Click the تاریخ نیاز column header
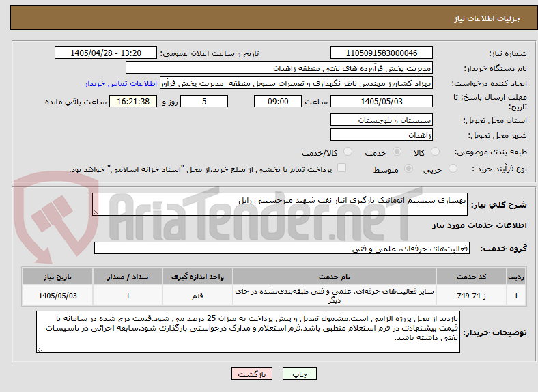The height and width of the screenshot is (392, 538). coord(57,277)
